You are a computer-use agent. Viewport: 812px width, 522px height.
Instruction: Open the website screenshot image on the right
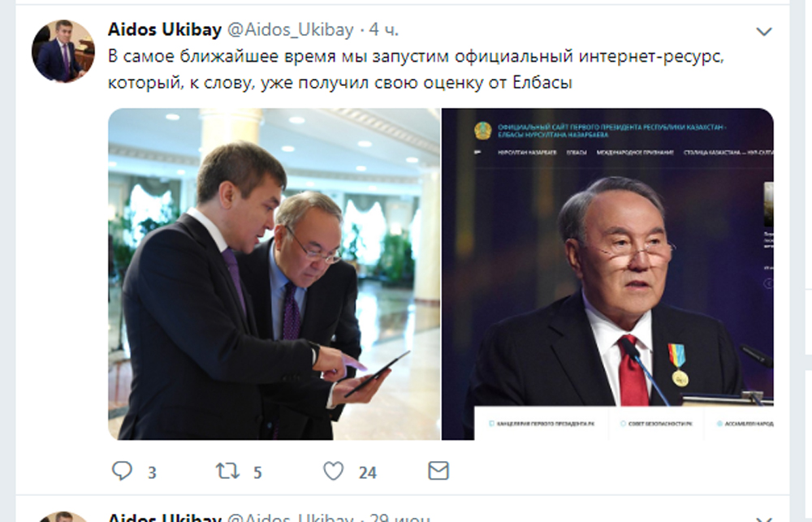[x=607, y=274]
